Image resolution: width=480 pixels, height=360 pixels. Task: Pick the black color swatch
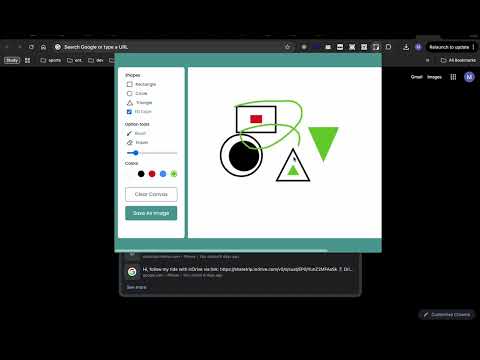(141, 174)
